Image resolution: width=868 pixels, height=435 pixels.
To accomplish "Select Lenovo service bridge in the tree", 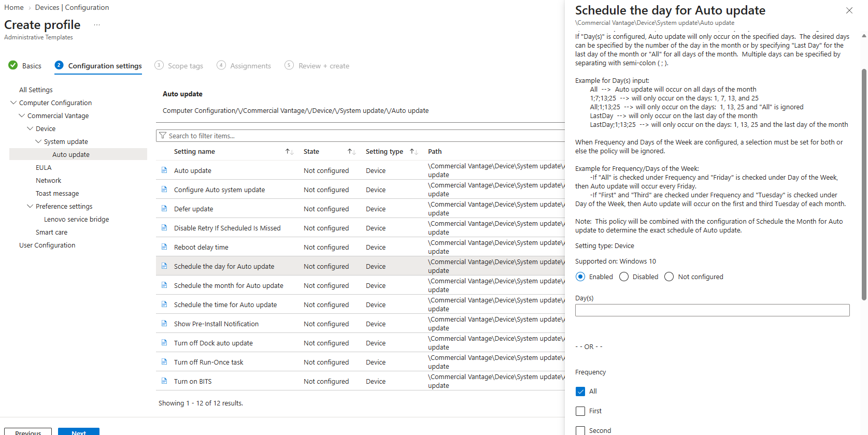I will [76, 220].
